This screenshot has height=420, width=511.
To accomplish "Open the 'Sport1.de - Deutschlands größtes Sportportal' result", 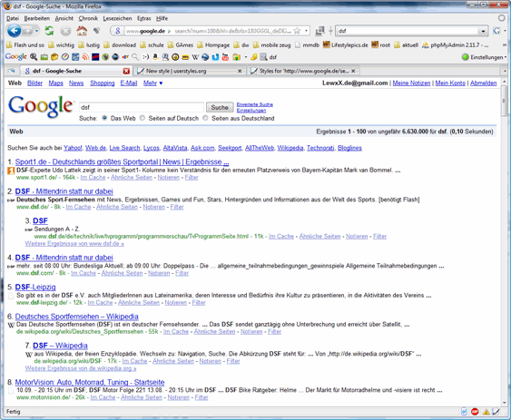I will click(122, 161).
